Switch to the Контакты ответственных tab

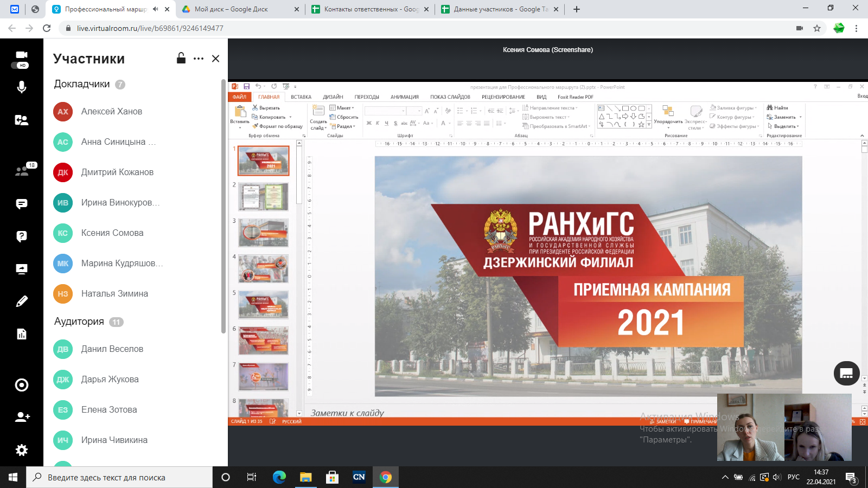[x=370, y=9]
